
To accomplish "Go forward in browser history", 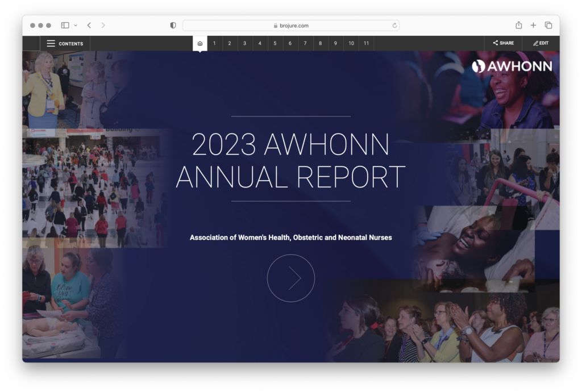I will tap(103, 25).
